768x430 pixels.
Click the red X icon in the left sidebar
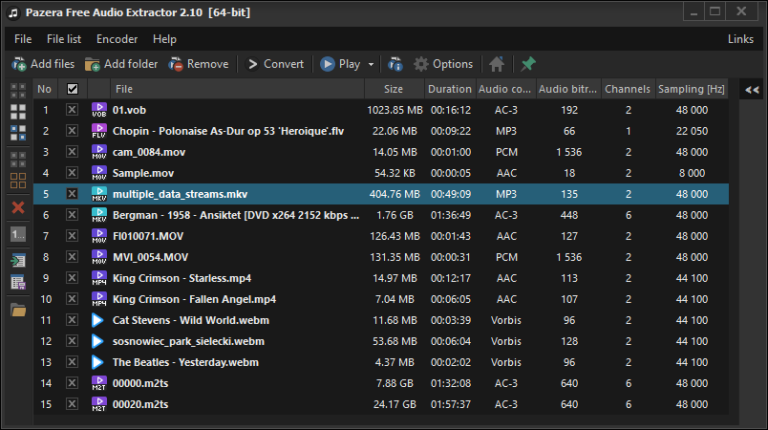[x=18, y=207]
